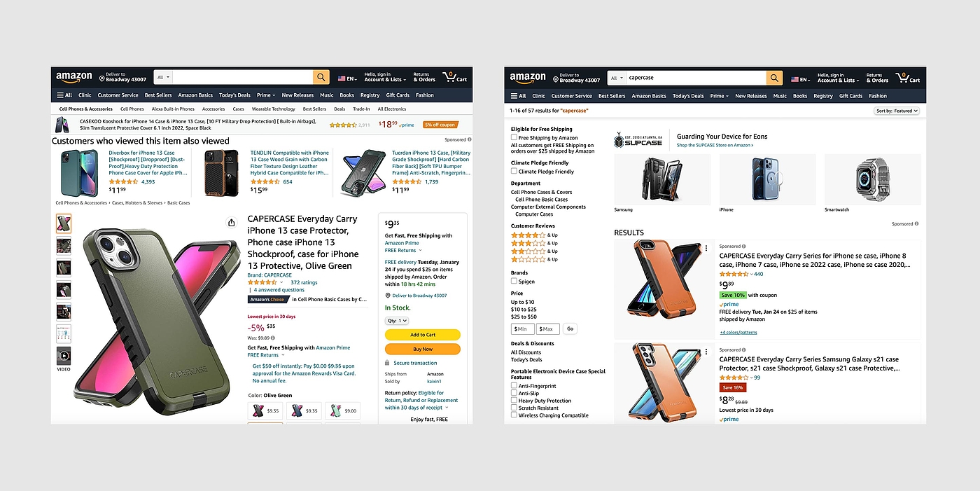Tick the Heavy Duty Protection checkbox
This screenshot has width=980, height=491.
click(514, 401)
